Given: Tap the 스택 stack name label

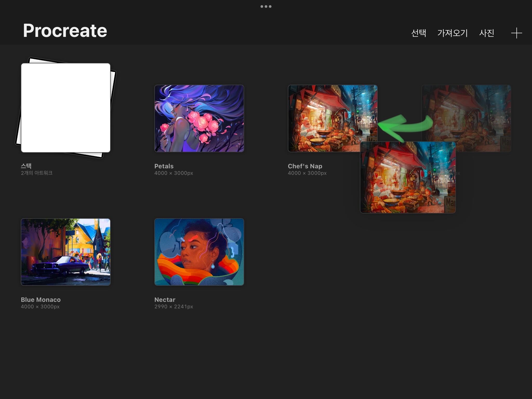Looking at the screenshot, I should pyautogui.click(x=26, y=166).
